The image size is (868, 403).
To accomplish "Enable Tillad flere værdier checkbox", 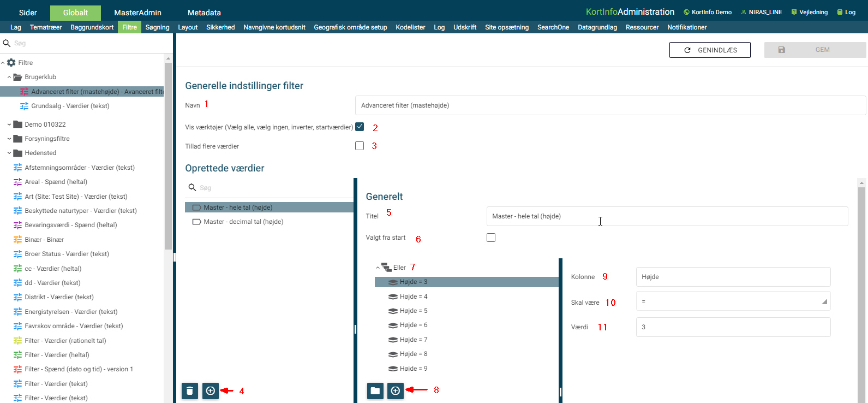I will coord(360,146).
